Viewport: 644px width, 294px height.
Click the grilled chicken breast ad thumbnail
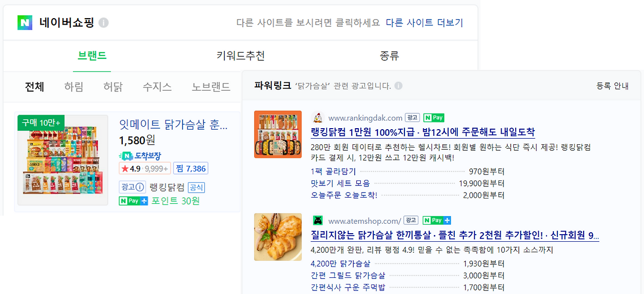click(278, 237)
